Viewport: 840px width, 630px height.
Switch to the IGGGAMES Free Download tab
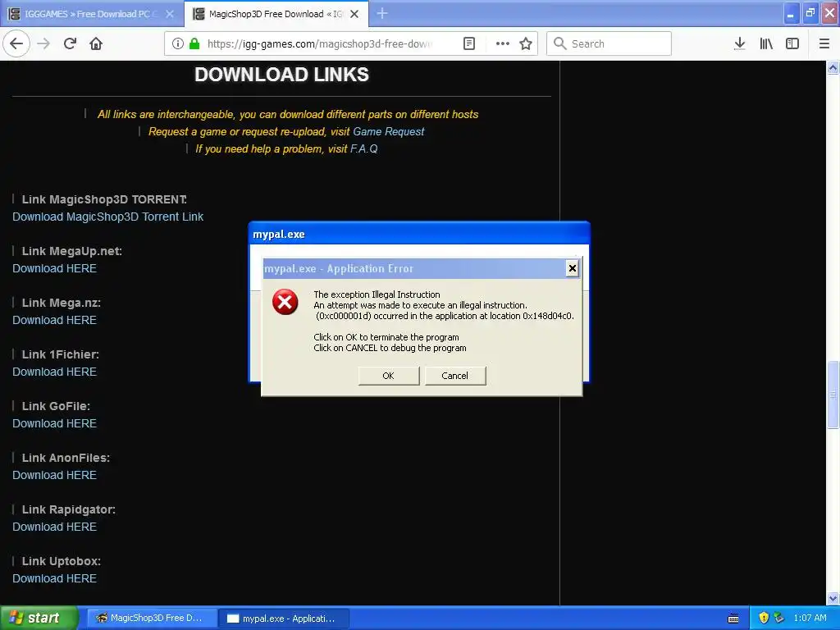coord(92,14)
